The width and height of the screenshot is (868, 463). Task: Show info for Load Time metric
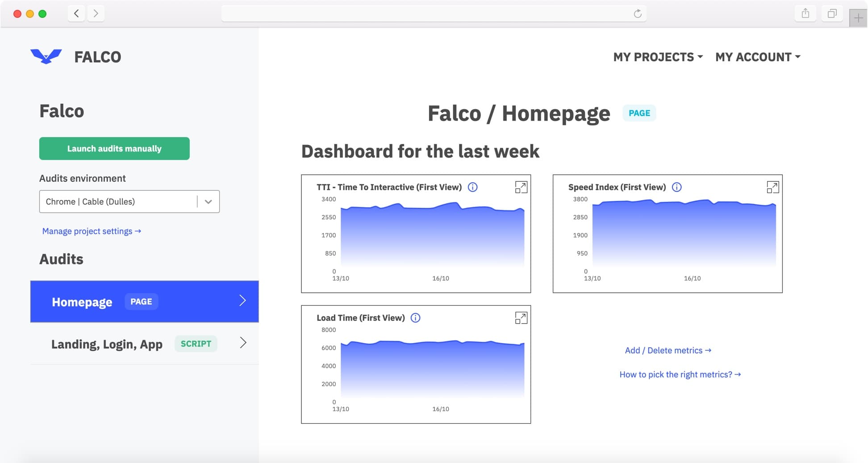(x=415, y=318)
